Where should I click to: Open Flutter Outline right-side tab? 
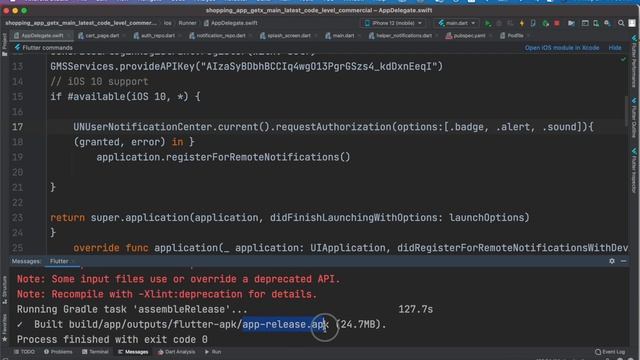point(634,118)
